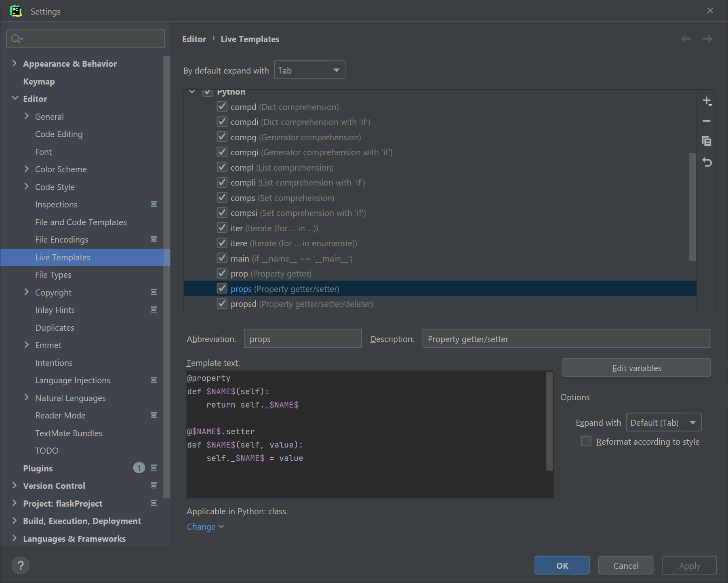Disable the iter template checkbox
The height and width of the screenshot is (583, 728).
[222, 228]
